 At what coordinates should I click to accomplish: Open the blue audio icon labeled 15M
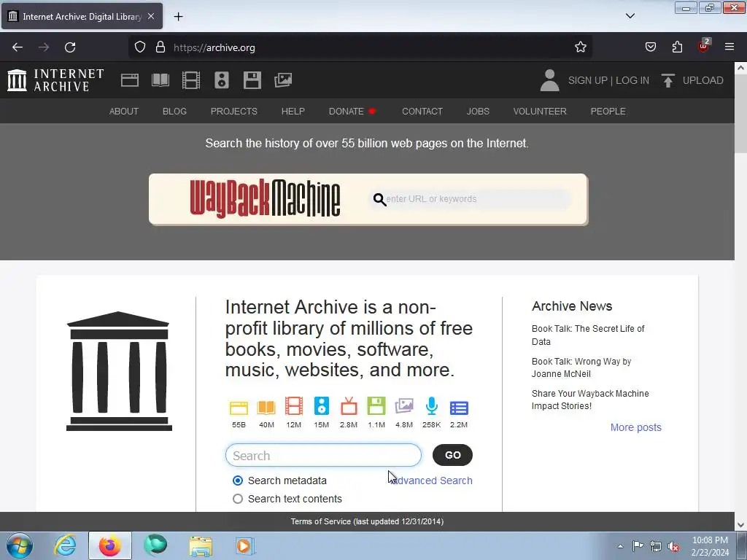pyautogui.click(x=322, y=406)
